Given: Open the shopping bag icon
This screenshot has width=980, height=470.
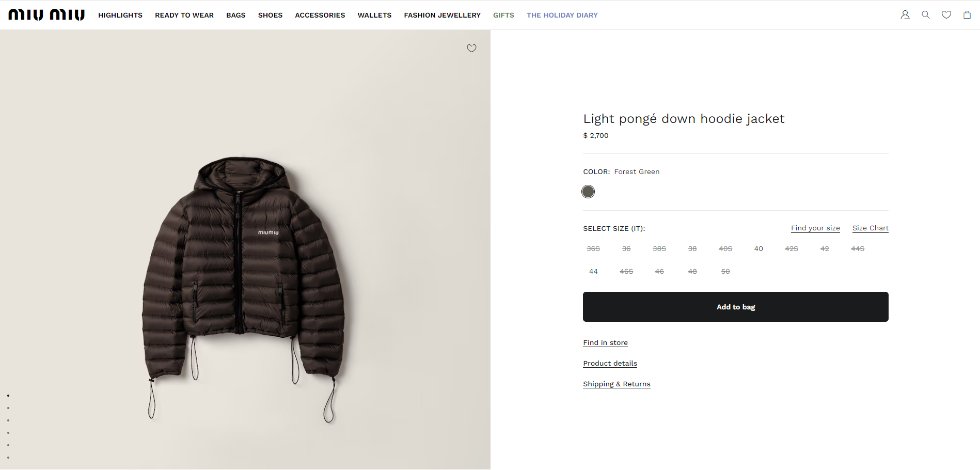Looking at the screenshot, I should click(967, 15).
